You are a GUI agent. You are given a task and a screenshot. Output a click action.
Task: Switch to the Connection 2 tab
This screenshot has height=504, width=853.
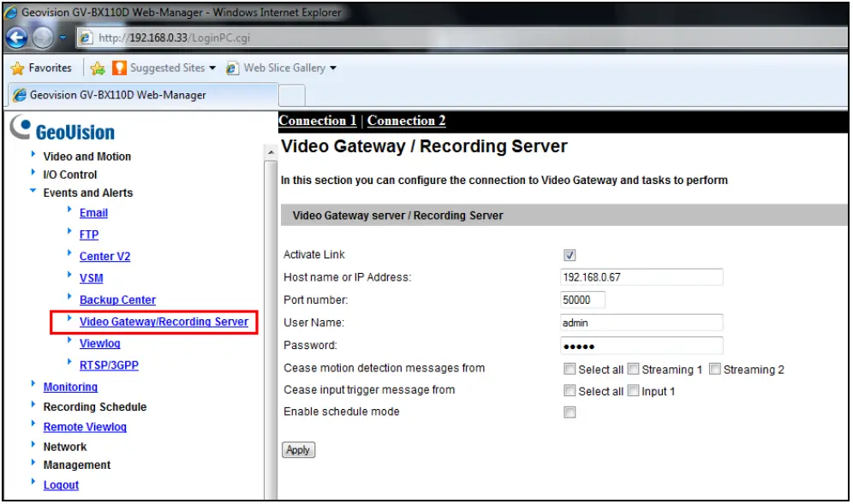pos(406,121)
